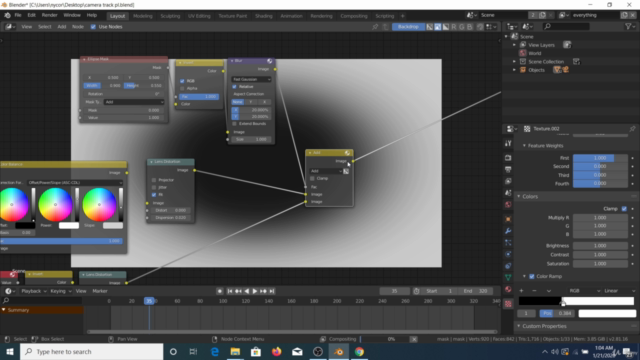Open the Object Data properties tab

[x=508, y=278]
